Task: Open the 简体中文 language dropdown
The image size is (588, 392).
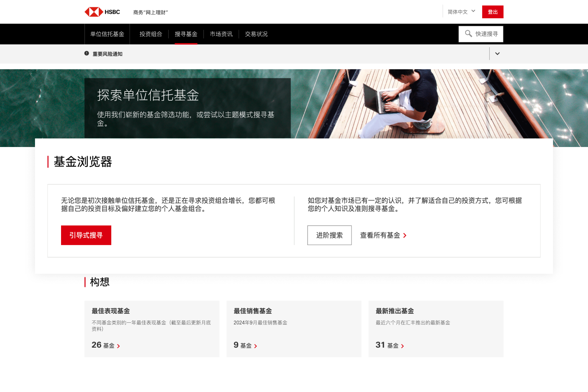Action: click(461, 11)
